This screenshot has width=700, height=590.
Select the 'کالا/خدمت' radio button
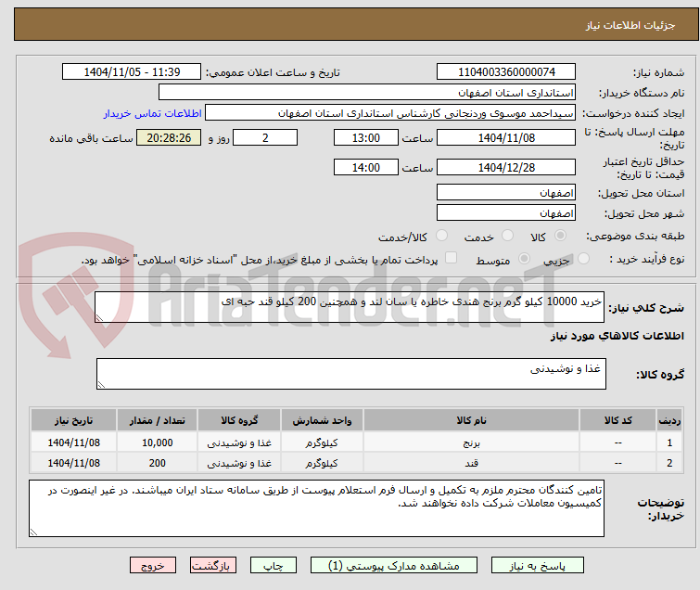441,236
